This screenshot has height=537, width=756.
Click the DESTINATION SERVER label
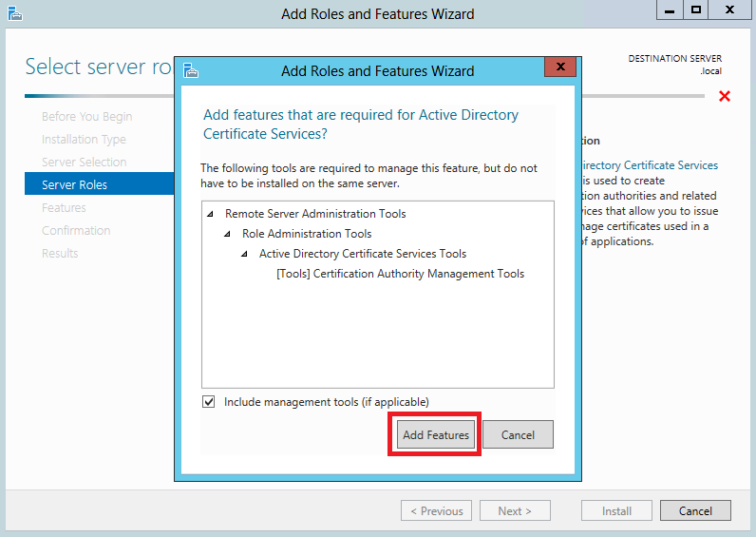[x=675, y=58]
